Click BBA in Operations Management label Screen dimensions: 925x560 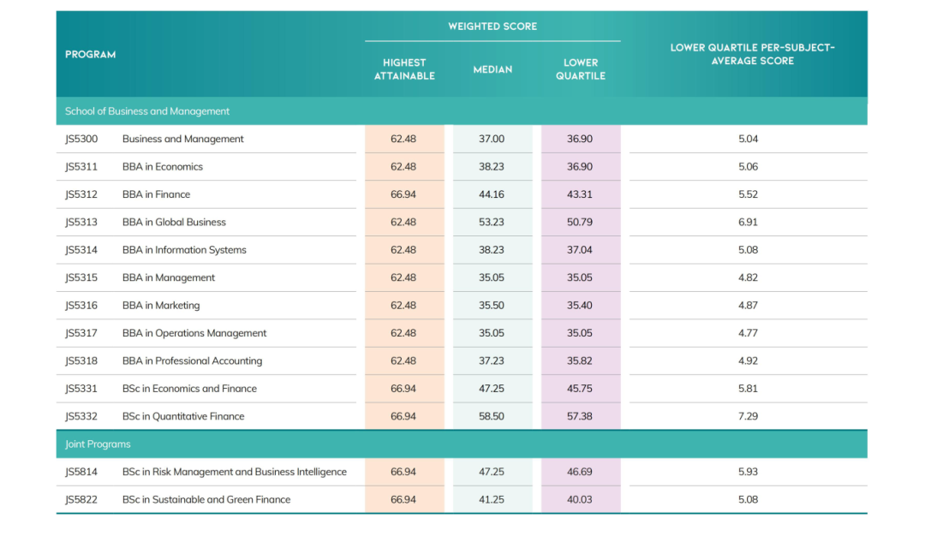click(x=194, y=333)
